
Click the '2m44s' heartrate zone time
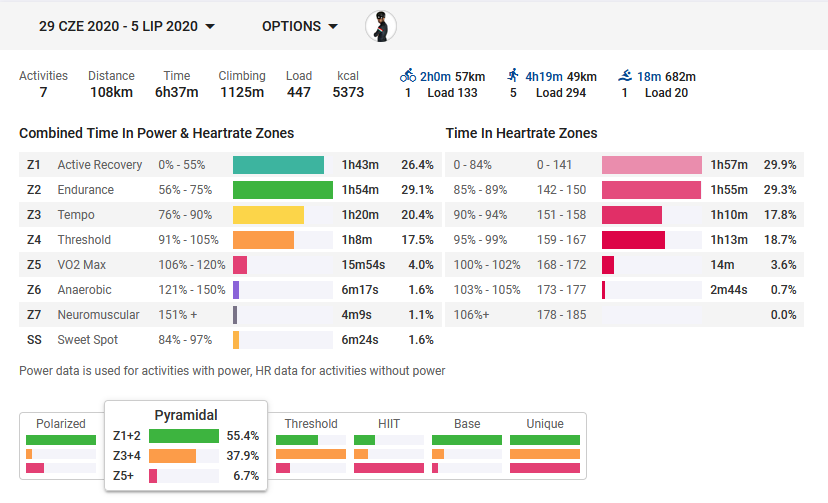pyautogui.click(x=729, y=290)
